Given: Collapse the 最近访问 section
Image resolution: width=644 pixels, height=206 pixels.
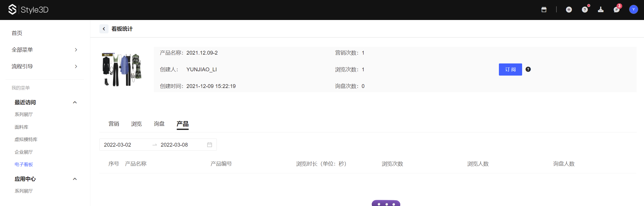Looking at the screenshot, I should [x=75, y=102].
